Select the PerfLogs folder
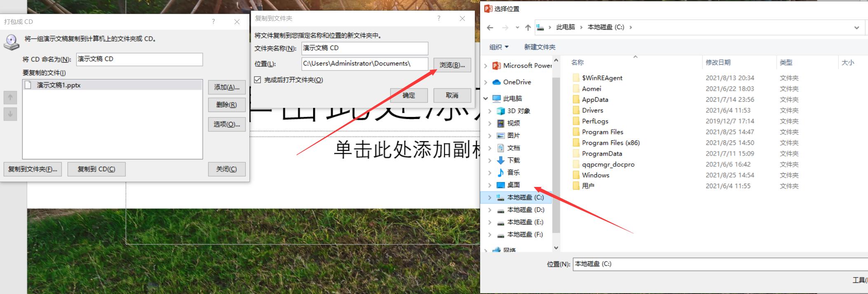868x294 pixels. (x=595, y=121)
